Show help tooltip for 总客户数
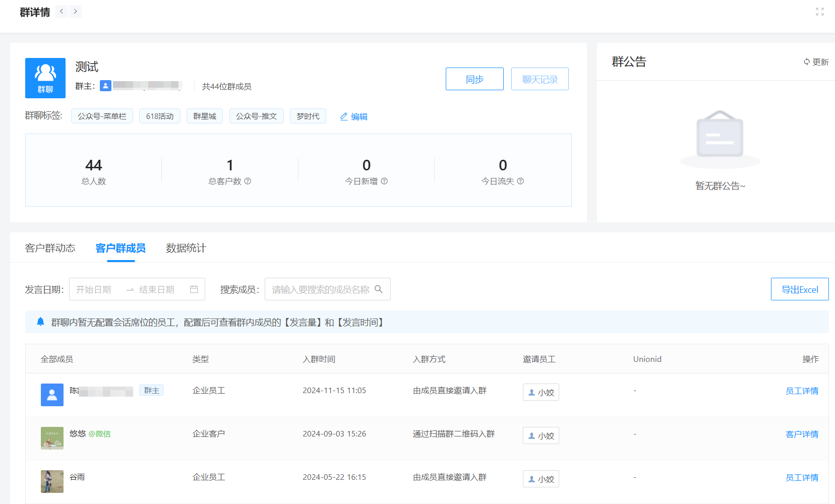The image size is (835, 504). pos(248,181)
